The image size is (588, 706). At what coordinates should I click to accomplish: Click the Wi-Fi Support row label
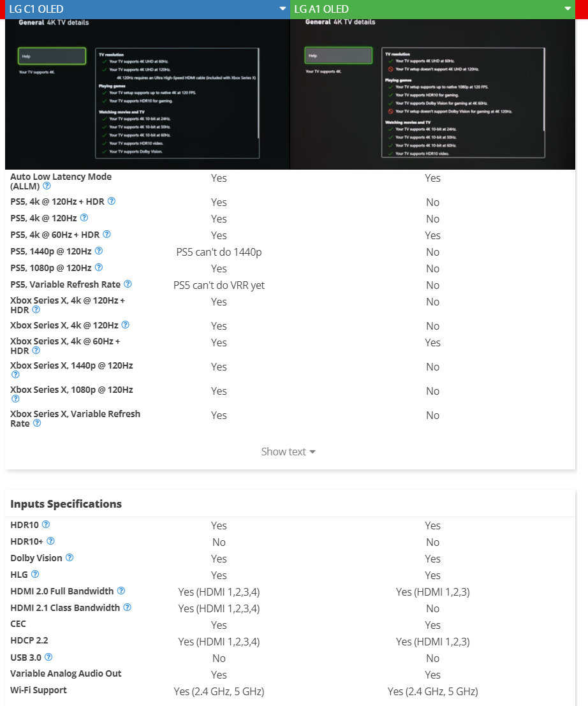(39, 690)
